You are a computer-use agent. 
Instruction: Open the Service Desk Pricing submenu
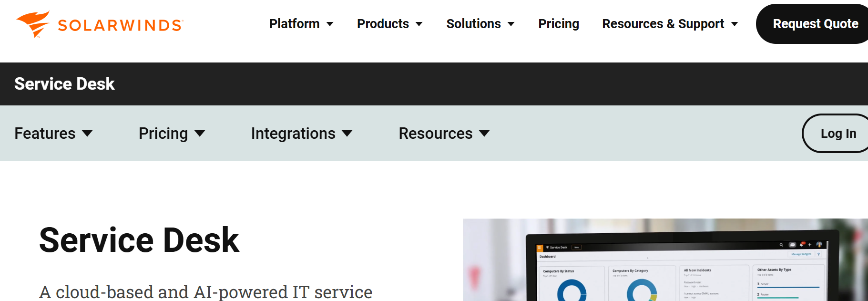(163, 134)
